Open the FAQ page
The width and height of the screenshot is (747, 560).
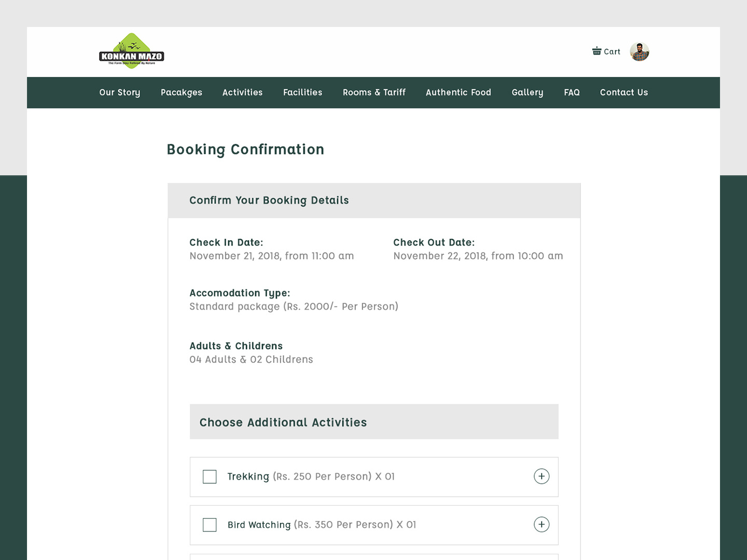coord(572,92)
